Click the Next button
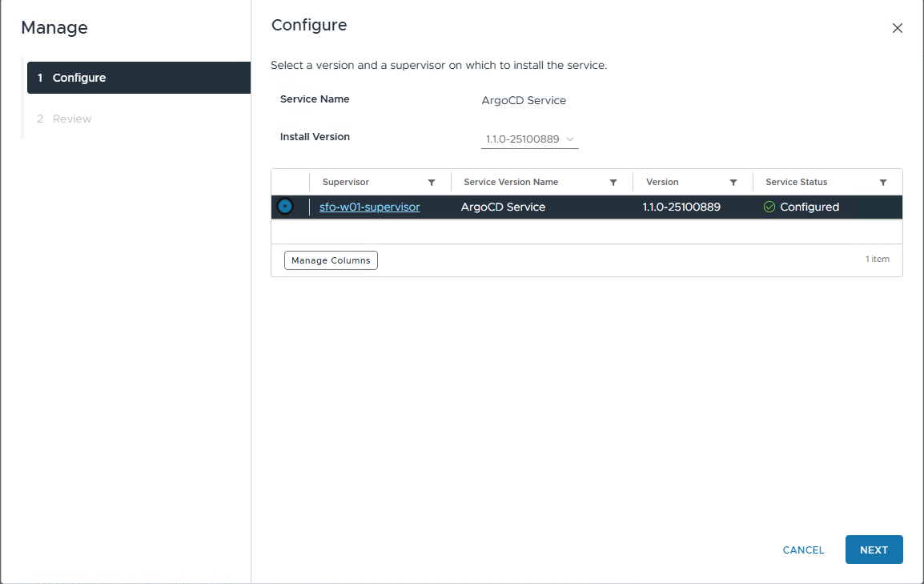924x584 pixels. [874, 550]
